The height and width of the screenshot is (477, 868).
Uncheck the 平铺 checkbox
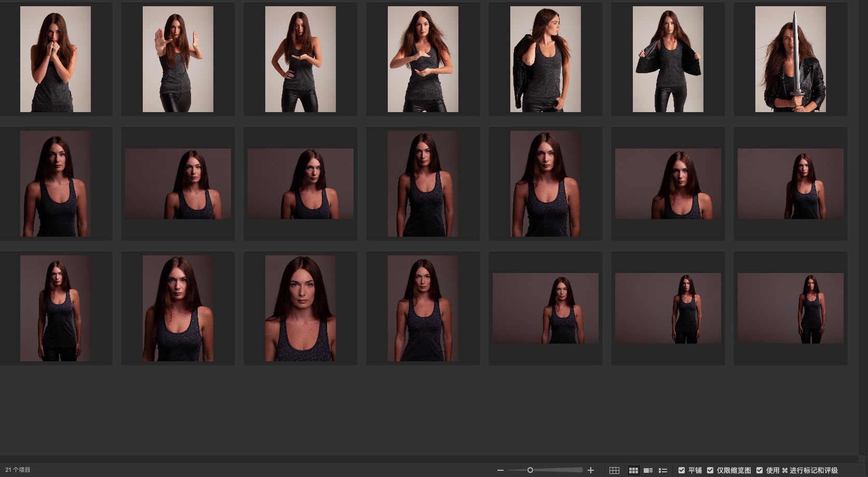click(x=682, y=470)
